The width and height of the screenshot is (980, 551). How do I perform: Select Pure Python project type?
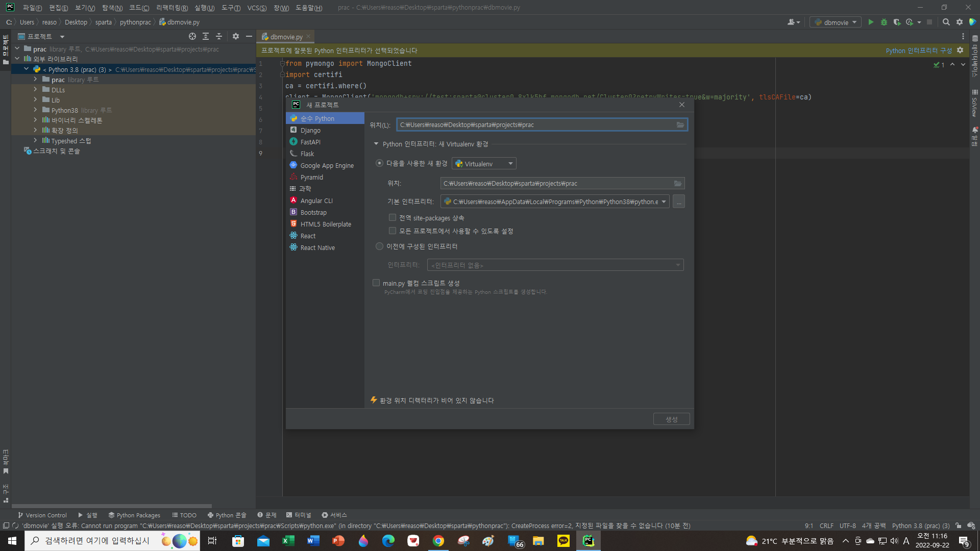click(x=325, y=118)
